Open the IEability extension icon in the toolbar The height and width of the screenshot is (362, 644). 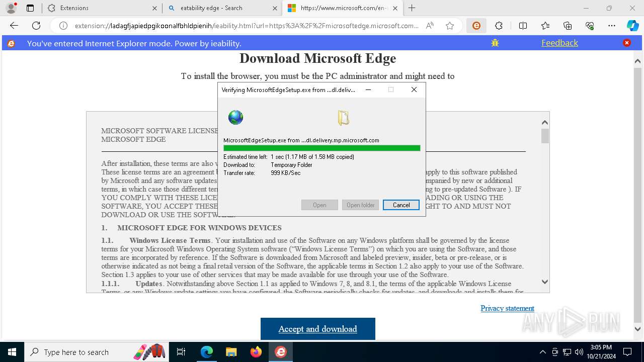pyautogui.click(x=476, y=26)
